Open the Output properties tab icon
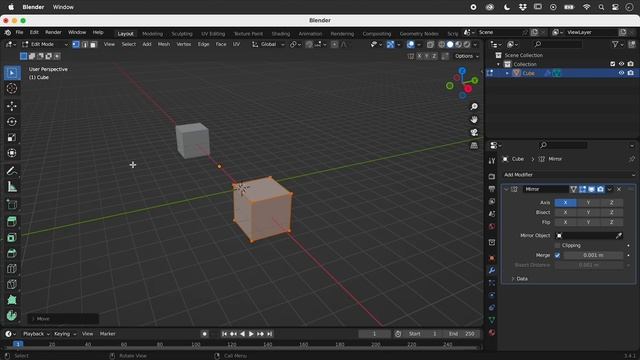640x360 pixels. click(x=492, y=189)
